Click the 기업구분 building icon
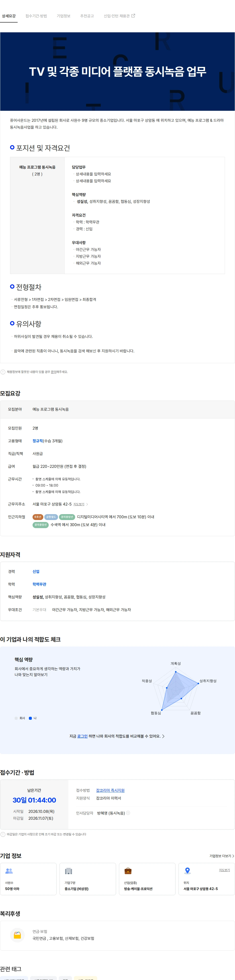Viewport: 235px width, 980px height. click(69, 871)
